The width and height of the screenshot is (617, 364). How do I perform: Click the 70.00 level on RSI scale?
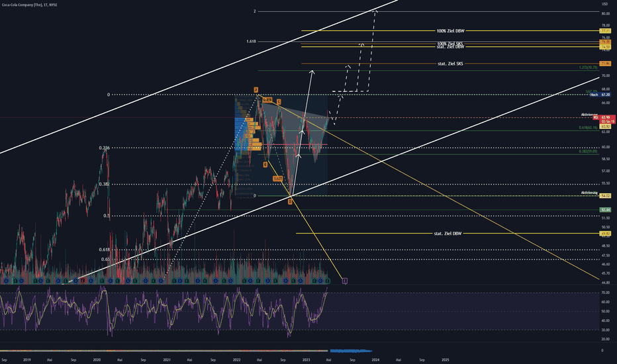pos(606,293)
